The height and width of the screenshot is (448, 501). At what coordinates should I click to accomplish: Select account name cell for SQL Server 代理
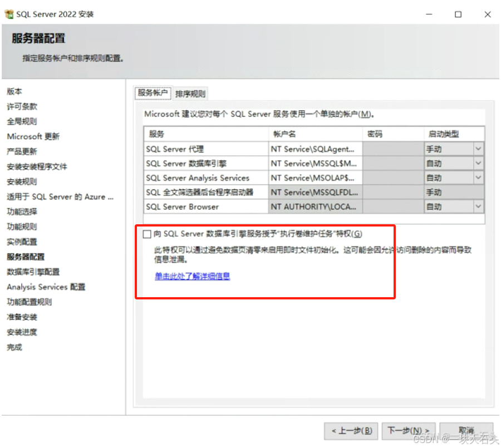point(316,149)
